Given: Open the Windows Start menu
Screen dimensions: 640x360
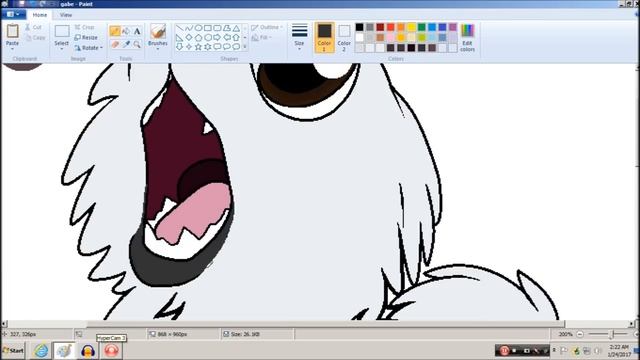Looking at the screenshot, I should (13, 351).
